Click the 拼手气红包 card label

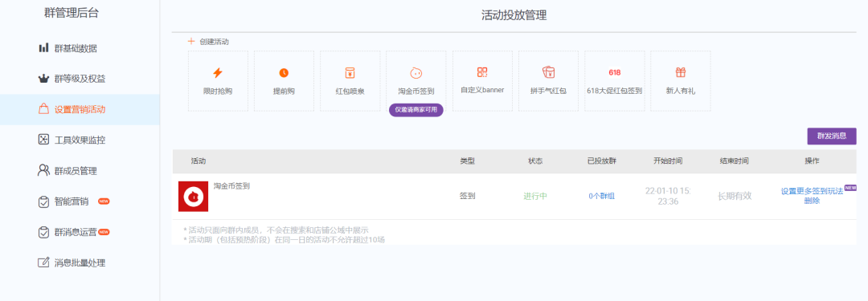pyautogui.click(x=548, y=91)
